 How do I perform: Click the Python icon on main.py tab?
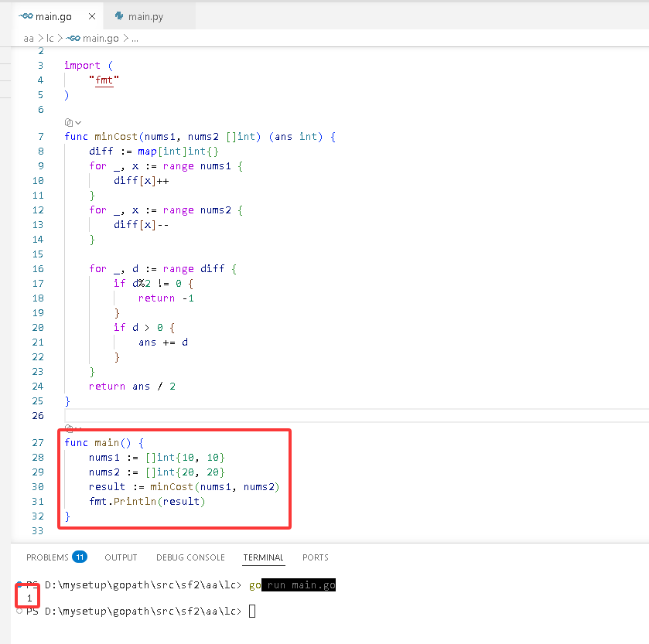[x=119, y=16]
